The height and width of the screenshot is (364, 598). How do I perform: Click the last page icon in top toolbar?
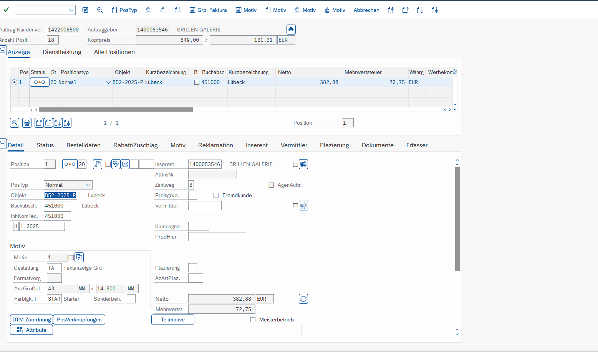[x=434, y=10]
